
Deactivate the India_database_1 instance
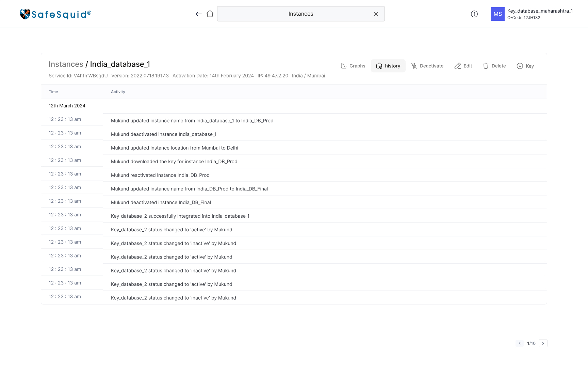(427, 66)
